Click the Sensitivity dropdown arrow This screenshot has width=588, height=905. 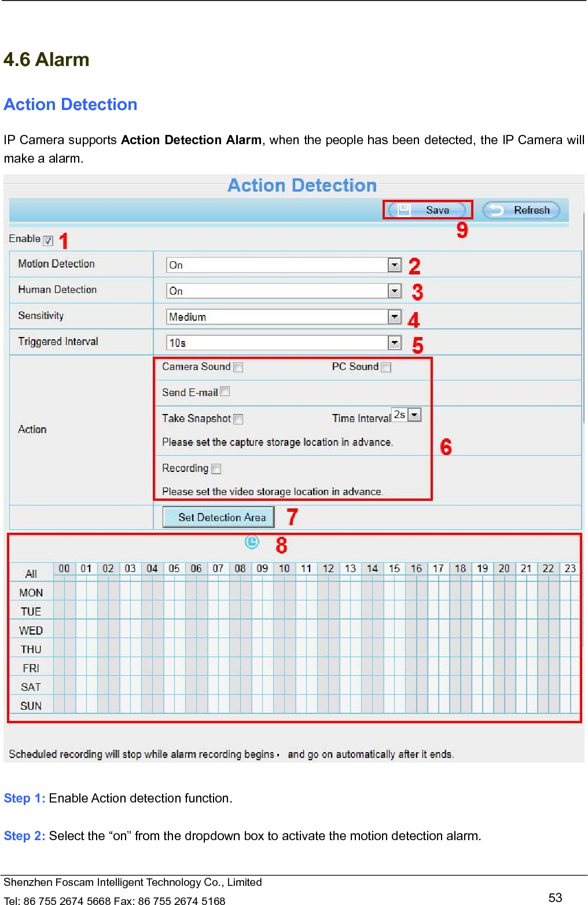(394, 317)
